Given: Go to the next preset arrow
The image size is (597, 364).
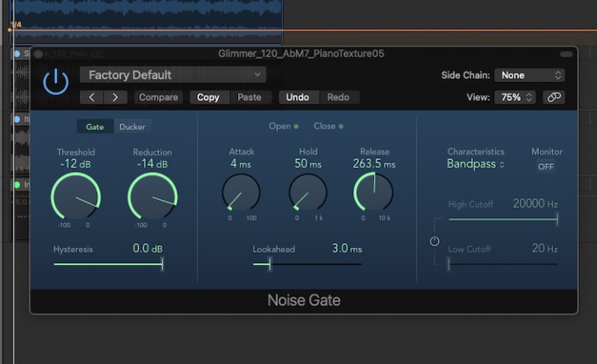Looking at the screenshot, I should coord(115,98).
